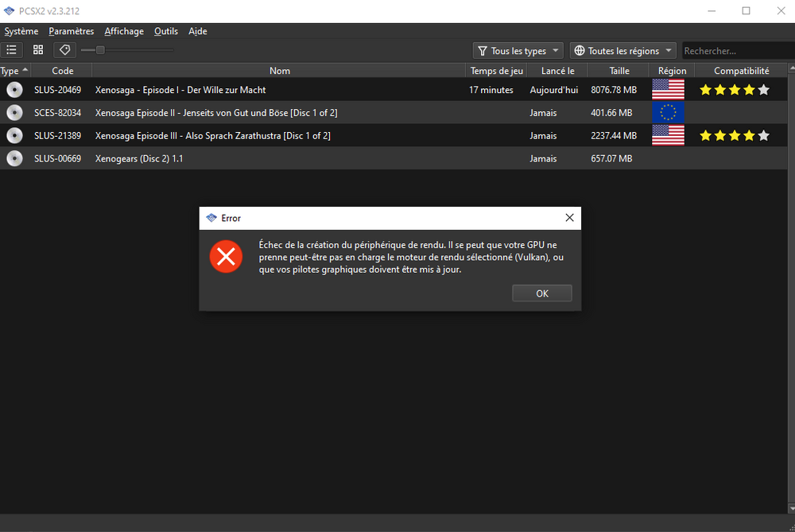The height and width of the screenshot is (532, 795).
Task: Click the US flag for Xenosaga Episode III
Action: [x=668, y=136]
